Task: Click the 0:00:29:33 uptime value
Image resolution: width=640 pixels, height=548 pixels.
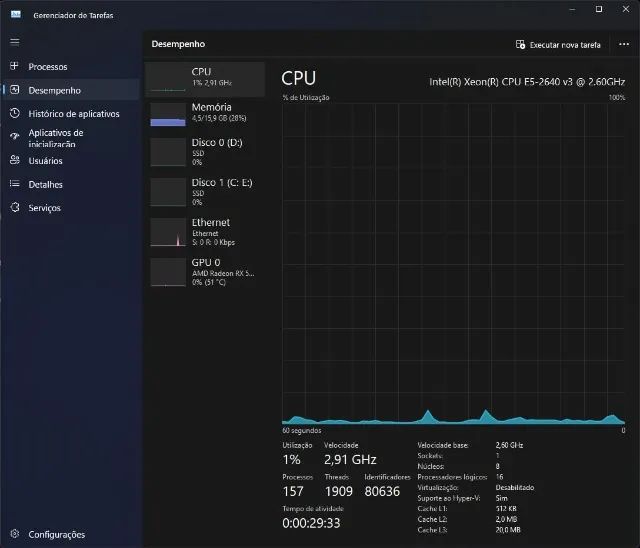Action: [311, 523]
